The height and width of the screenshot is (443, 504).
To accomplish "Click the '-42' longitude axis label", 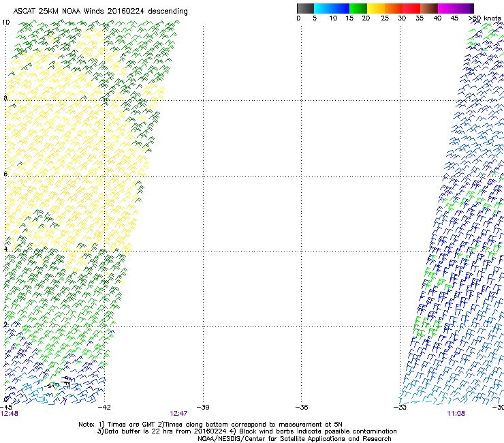I will click(x=104, y=407).
